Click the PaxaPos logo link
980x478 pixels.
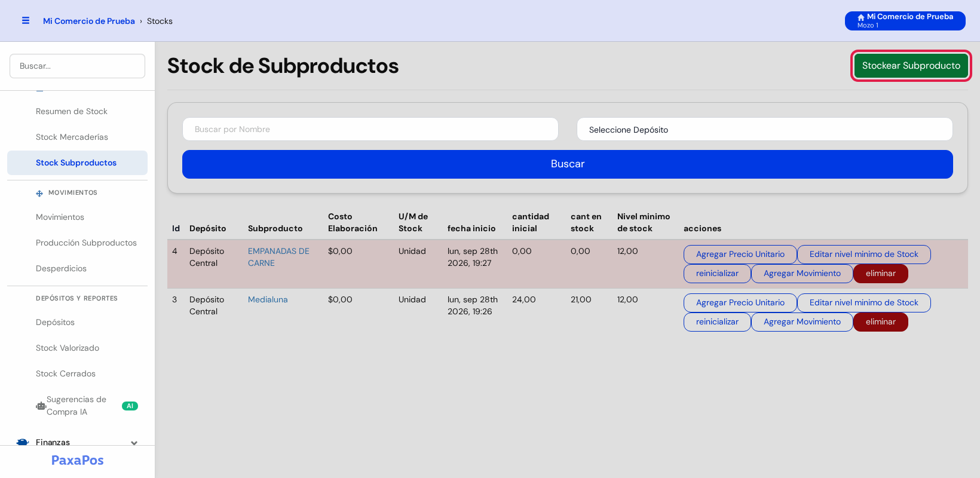[78, 460]
